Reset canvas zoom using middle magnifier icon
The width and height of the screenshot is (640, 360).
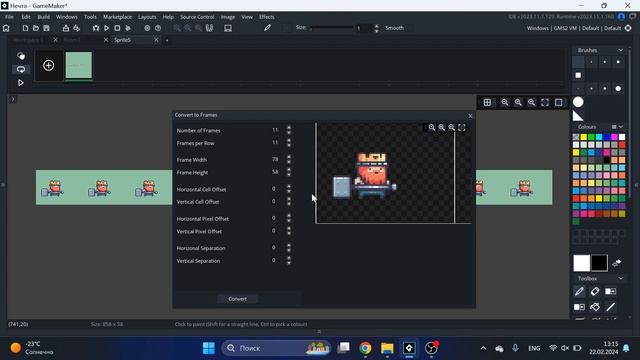click(518, 102)
